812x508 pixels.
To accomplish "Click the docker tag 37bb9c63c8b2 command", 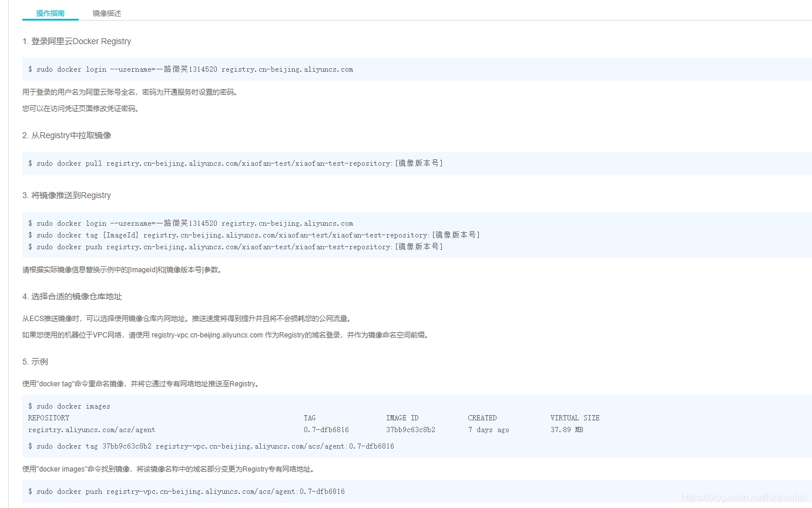I will 211,446.
